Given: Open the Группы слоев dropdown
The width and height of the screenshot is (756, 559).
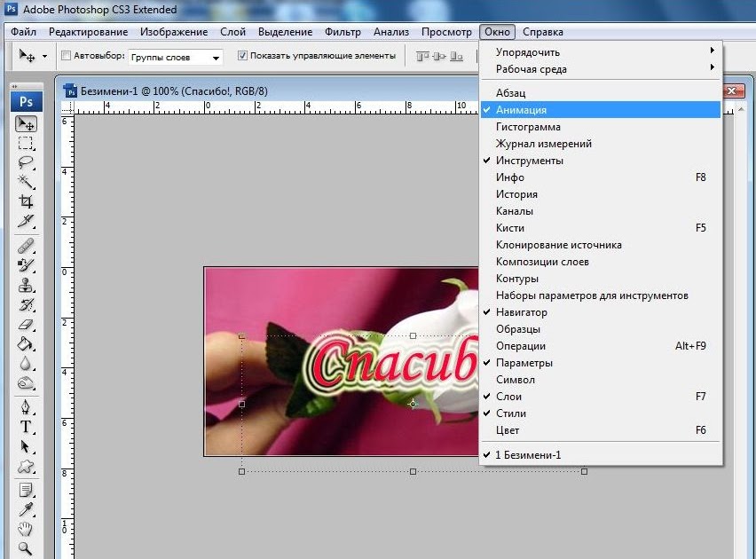Looking at the screenshot, I should tap(175, 58).
